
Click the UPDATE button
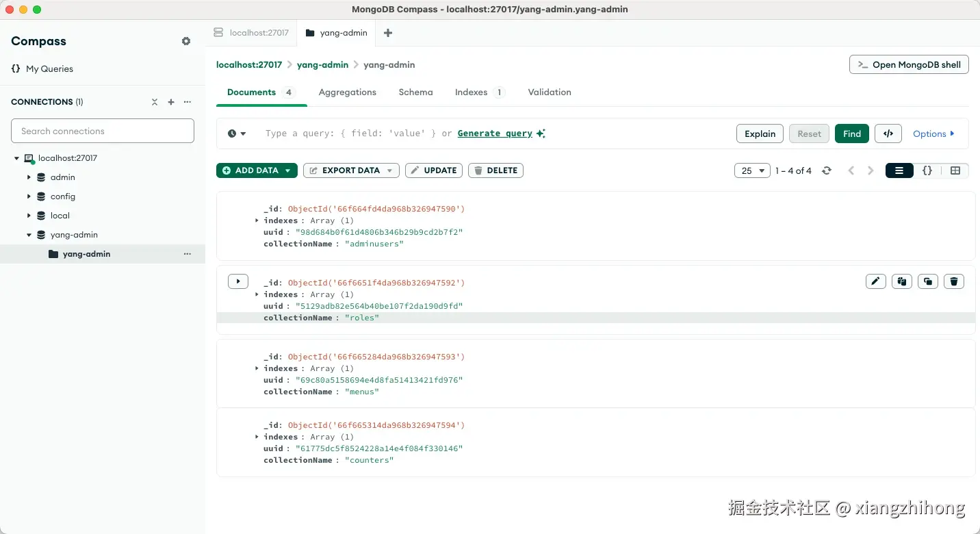point(434,170)
